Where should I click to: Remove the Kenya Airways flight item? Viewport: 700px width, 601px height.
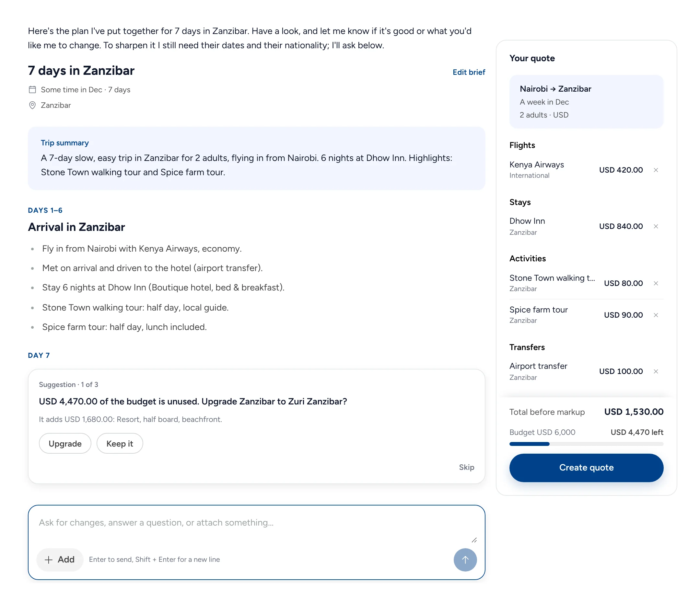tap(656, 170)
